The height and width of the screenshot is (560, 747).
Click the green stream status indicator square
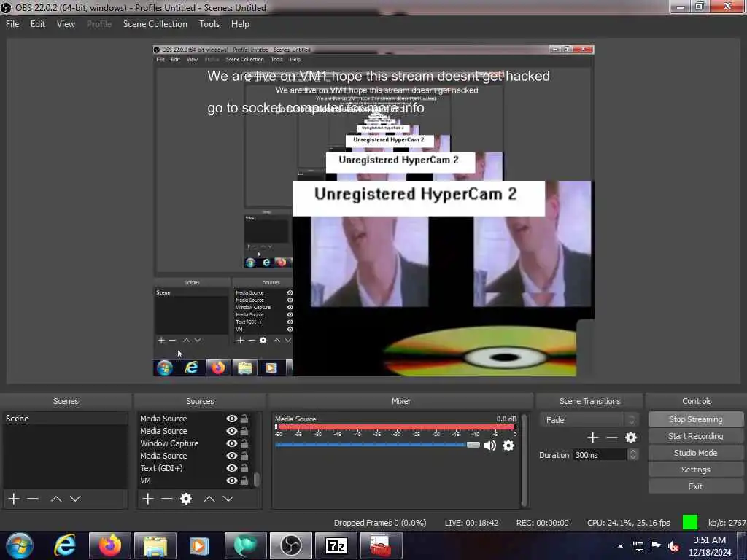click(x=690, y=522)
